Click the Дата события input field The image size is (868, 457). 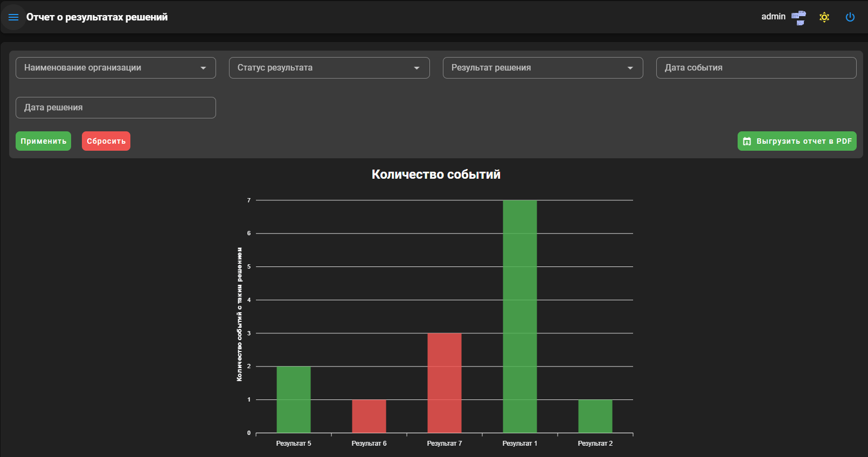756,68
